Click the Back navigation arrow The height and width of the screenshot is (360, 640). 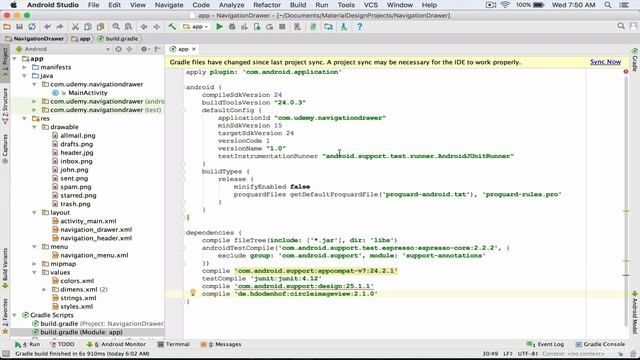click(144, 27)
